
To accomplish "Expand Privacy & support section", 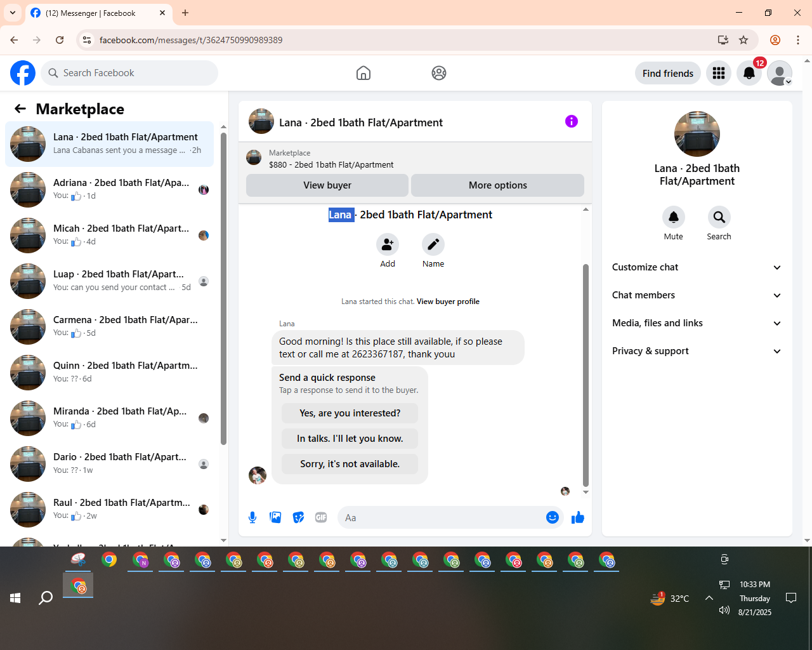I will 697,351.
